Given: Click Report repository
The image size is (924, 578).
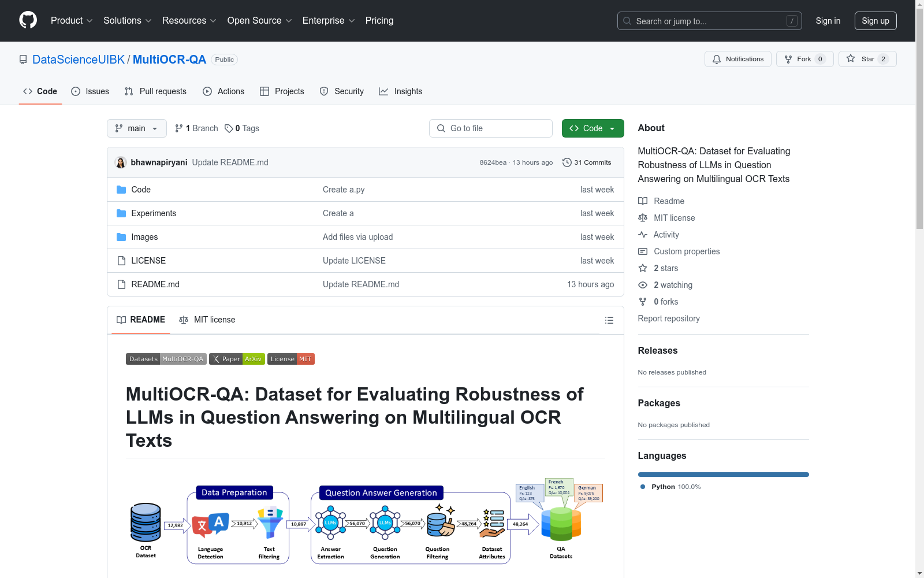Looking at the screenshot, I should 669,318.
